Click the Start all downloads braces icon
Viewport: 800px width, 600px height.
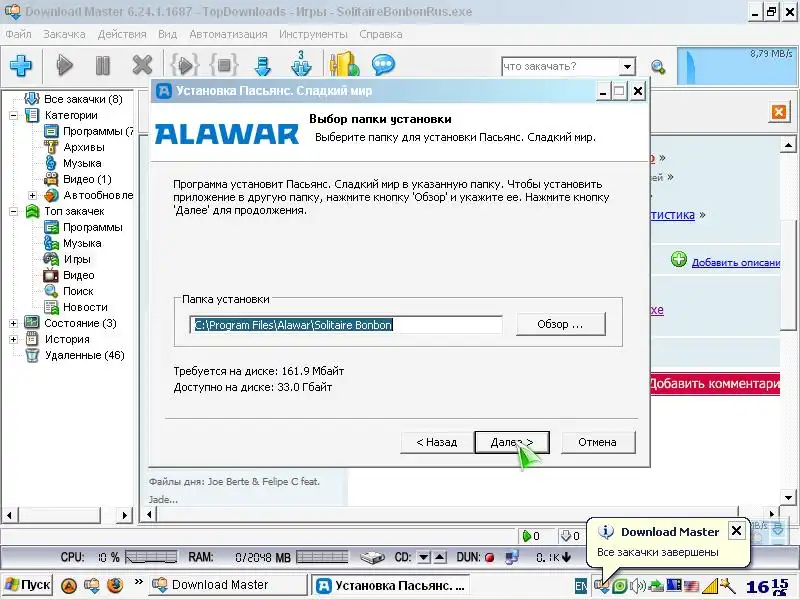click(184, 65)
